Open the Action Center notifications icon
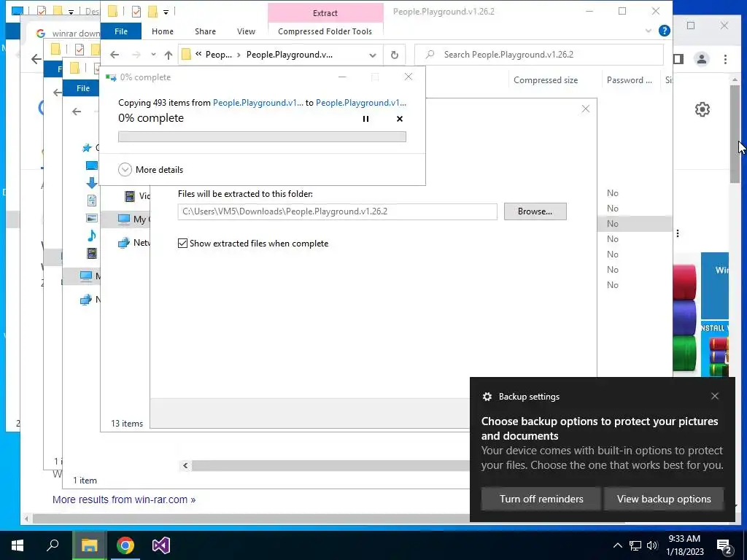Image resolution: width=747 pixels, height=560 pixels. click(x=724, y=546)
